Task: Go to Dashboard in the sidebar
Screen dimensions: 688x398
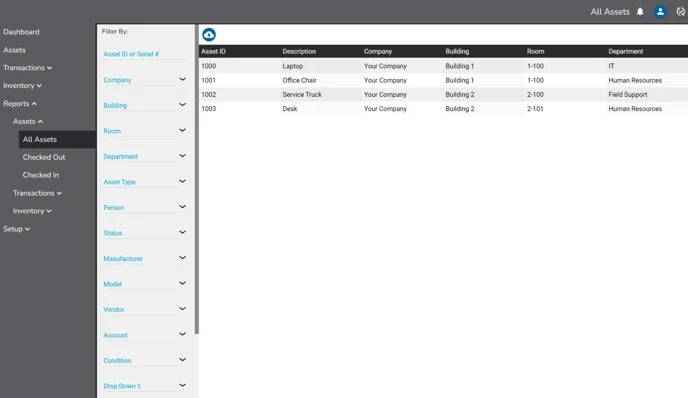Action: 21,32
